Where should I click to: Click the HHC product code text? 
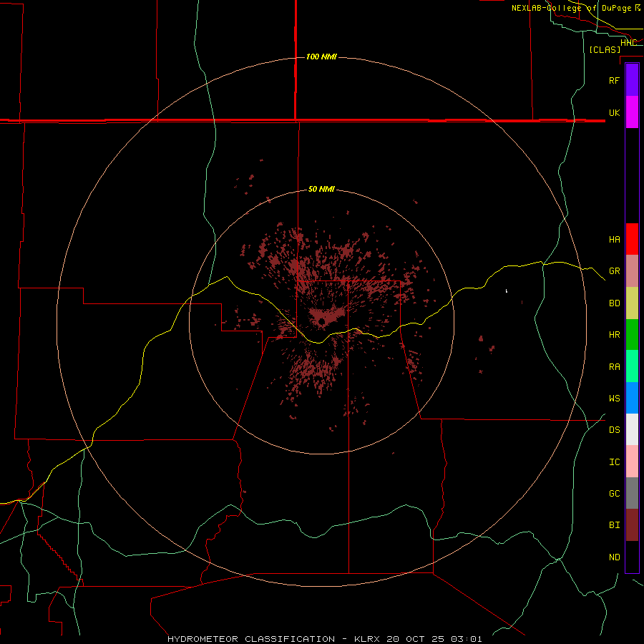point(628,43)
